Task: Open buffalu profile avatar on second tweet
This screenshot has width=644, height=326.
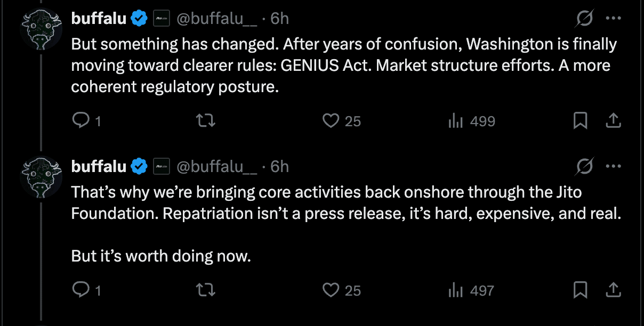Action: 41,178
